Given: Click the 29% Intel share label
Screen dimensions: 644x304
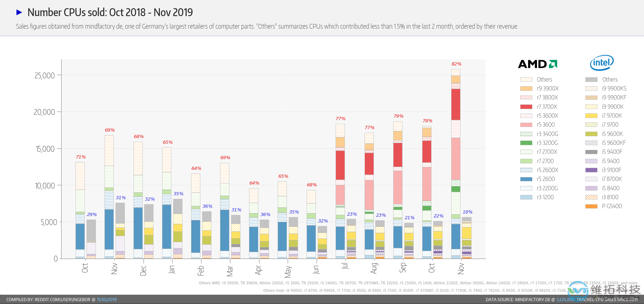Looking at the screenshot, I should tap(92, 215).
